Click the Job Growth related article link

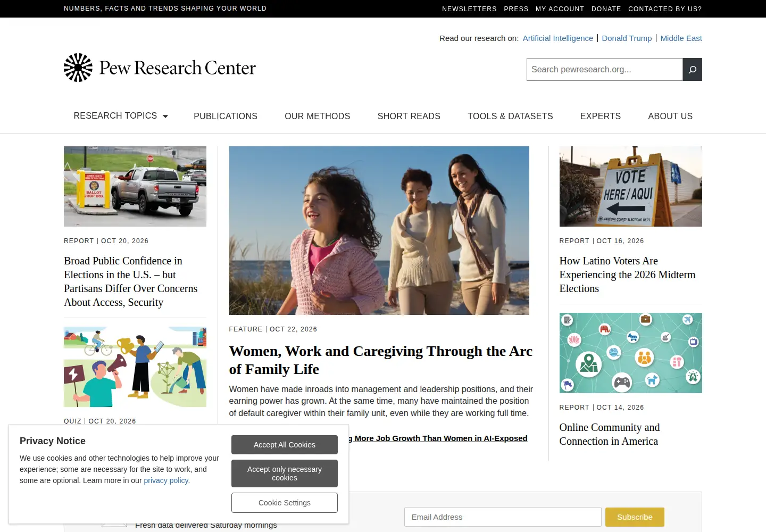pyautogui.click(x=438, y=438)
